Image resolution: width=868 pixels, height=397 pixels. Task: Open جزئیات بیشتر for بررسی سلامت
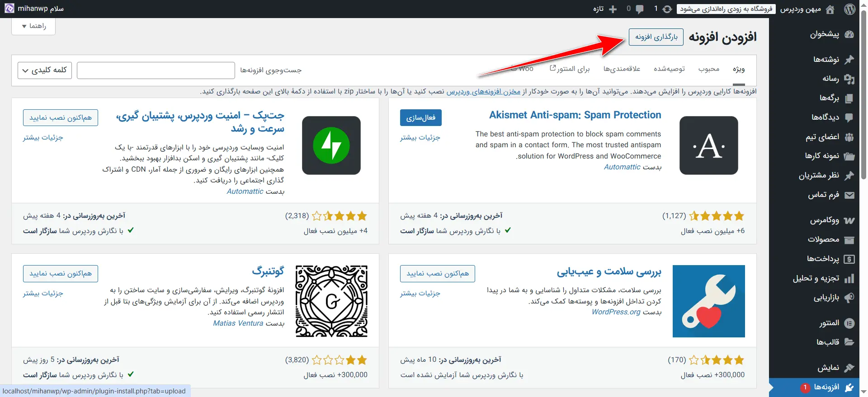coord(420,293)
